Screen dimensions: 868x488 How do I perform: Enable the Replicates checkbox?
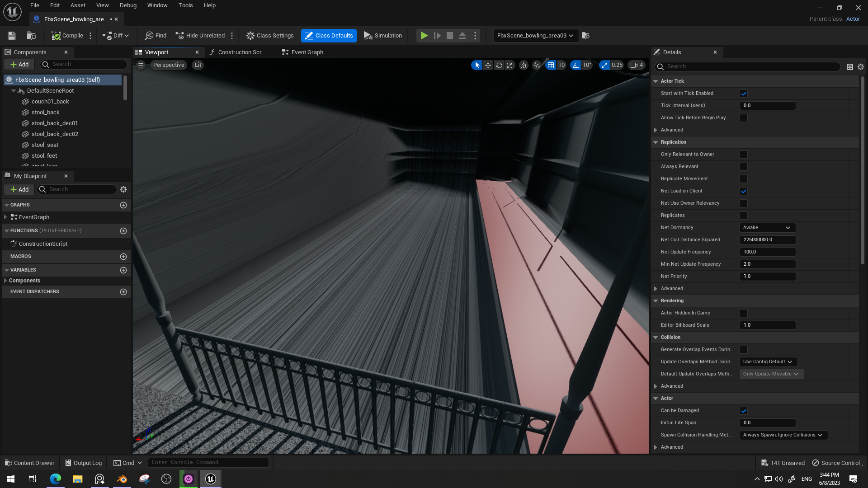tap(744, 216)
